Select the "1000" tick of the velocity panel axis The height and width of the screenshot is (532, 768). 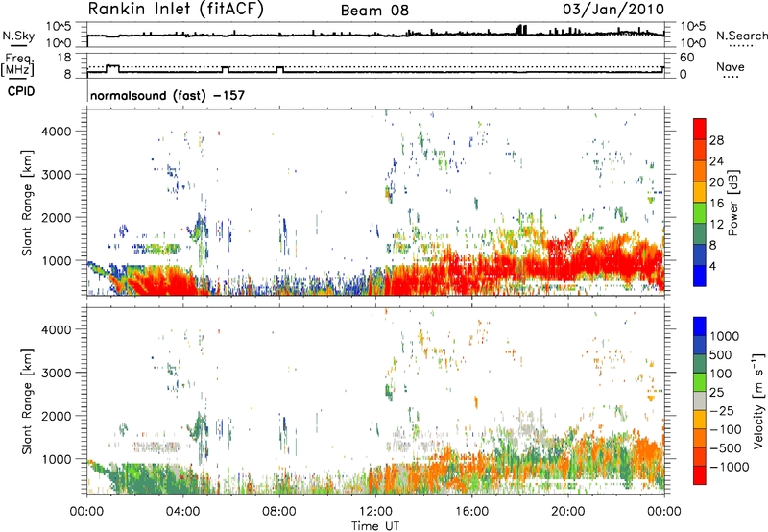click(x=57, y=459)
